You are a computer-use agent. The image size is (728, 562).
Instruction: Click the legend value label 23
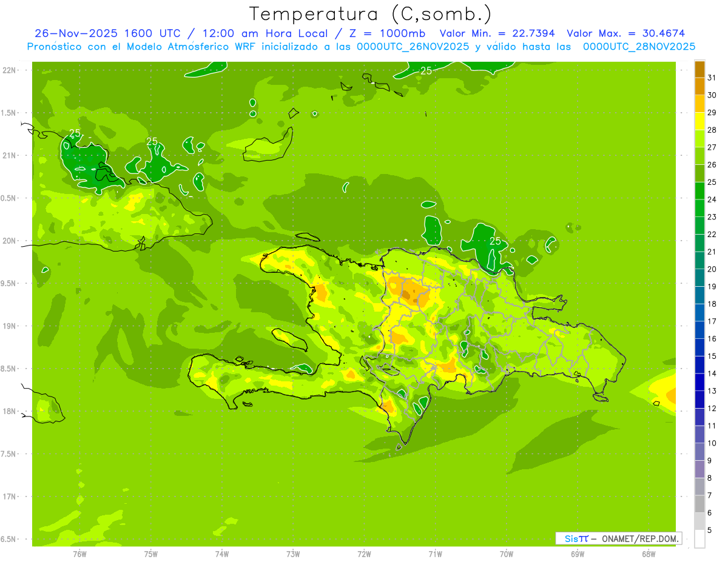pyautogui.click(x=712, y=217)
